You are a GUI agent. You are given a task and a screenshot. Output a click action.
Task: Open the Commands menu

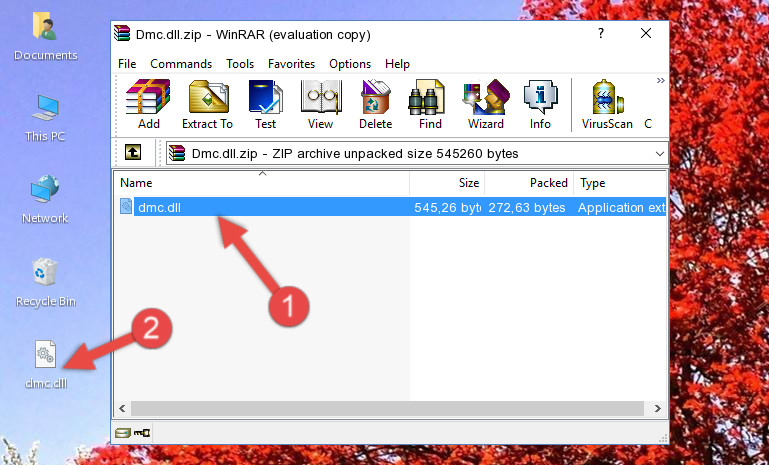pyautogui.click(x=181, y=64)
